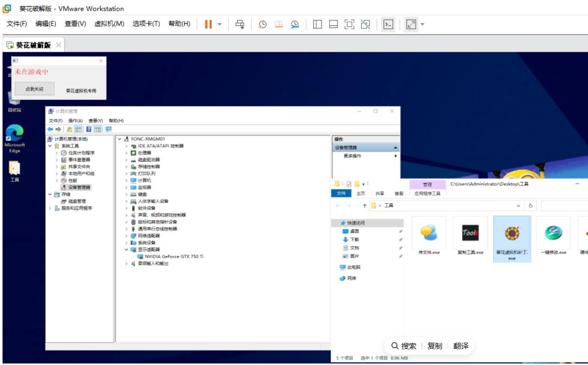Open the console view terminal icon
Screen dimensions: 588x365
click(x=388, y=24)
